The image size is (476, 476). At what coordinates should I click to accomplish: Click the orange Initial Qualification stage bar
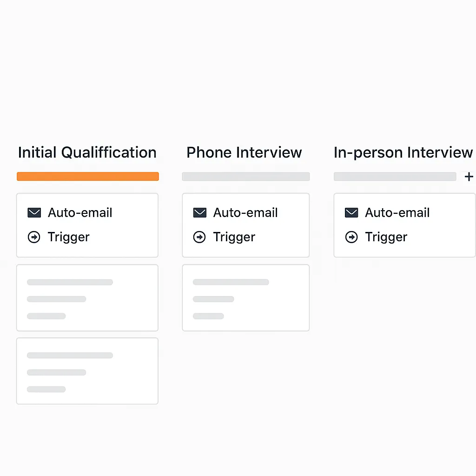click(87, 177)
